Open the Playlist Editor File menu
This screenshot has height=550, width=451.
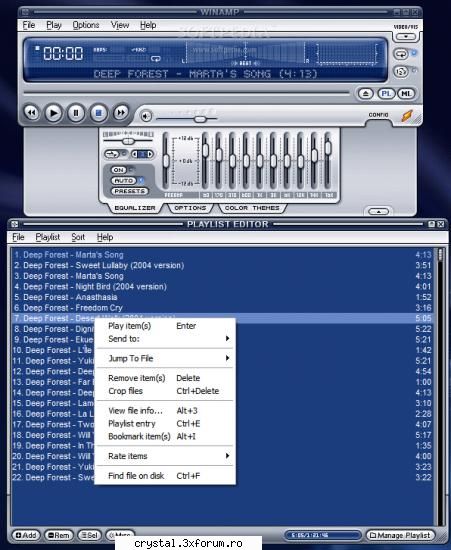coord(18,237)
